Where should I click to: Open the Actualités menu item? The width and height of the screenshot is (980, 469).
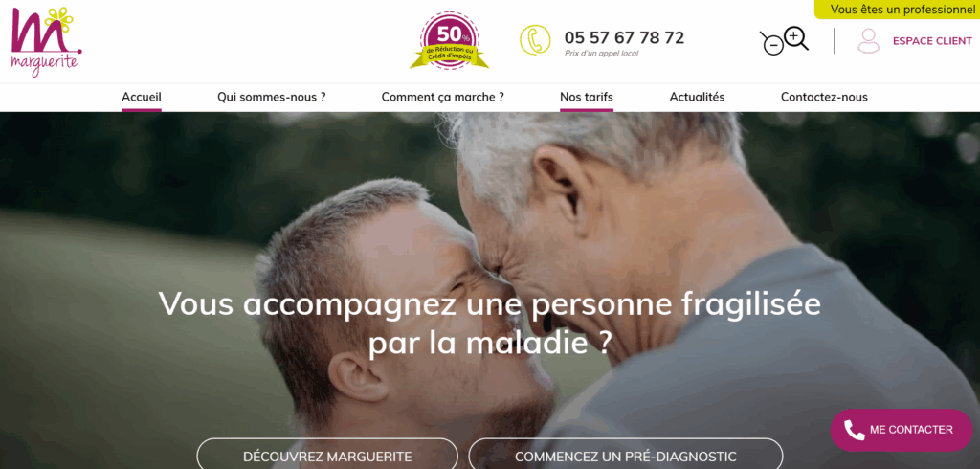point(697,97)
